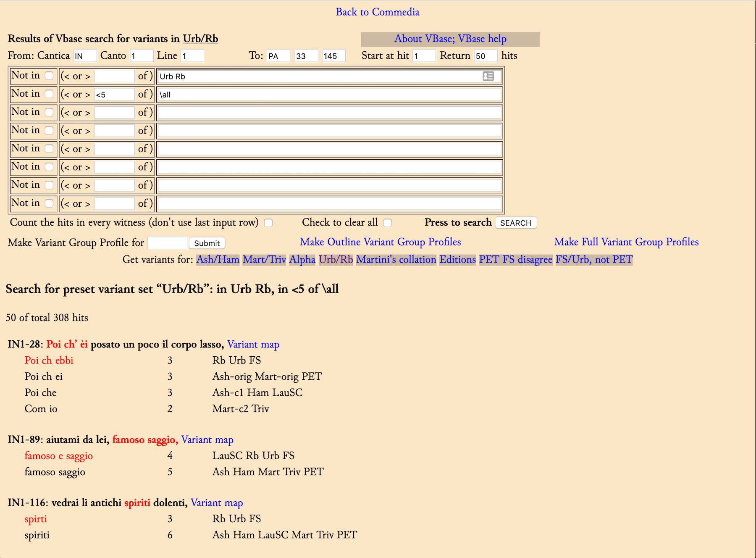Click the last row witness input field
The height and width of the screenshot is (558, 756).
coord(330,204)
